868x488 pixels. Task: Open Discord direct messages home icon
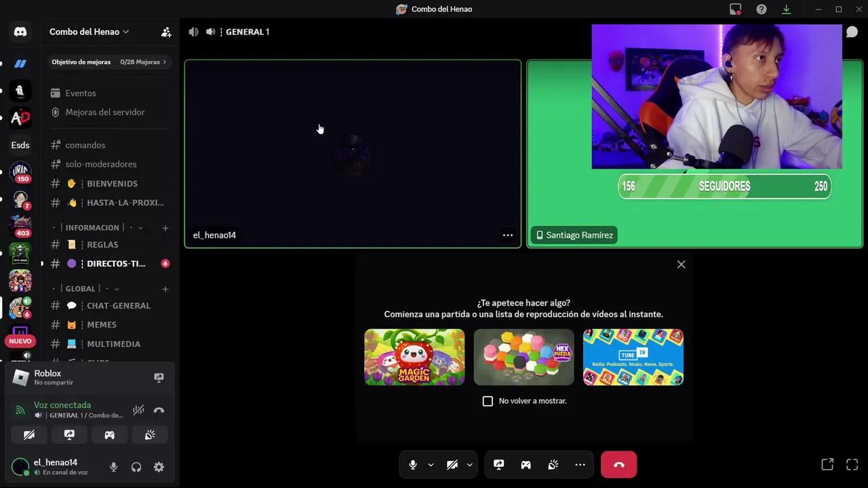[20, 32]
